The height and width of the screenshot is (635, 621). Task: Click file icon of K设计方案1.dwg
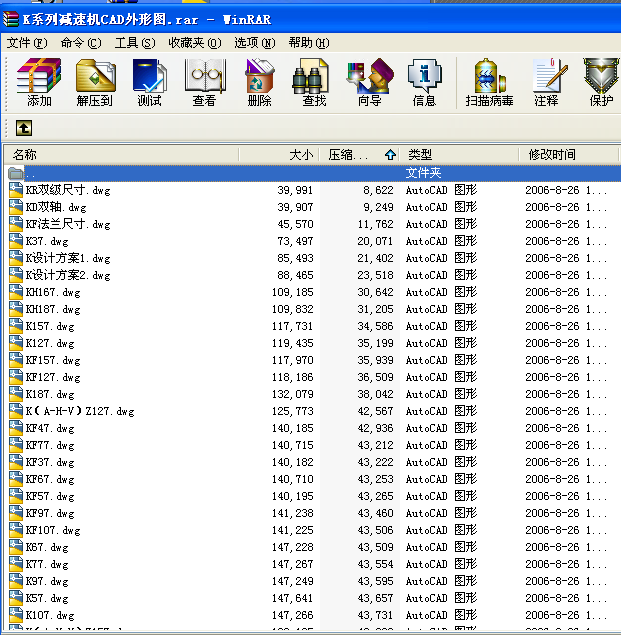click(16, 258)
